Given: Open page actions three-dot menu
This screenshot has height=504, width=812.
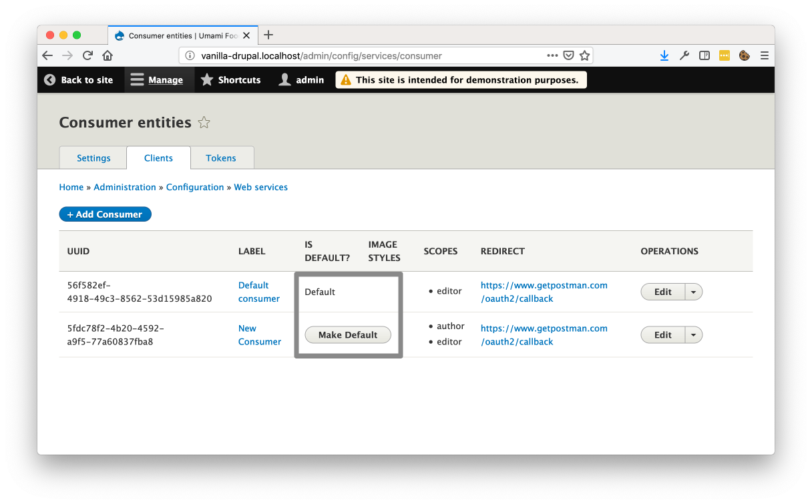Looking at the screenshot, I should click(552, 55).
